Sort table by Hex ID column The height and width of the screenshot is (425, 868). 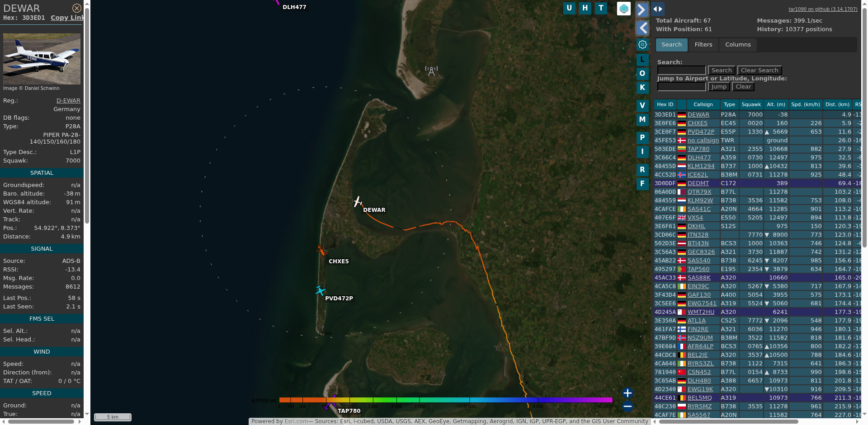665,105
